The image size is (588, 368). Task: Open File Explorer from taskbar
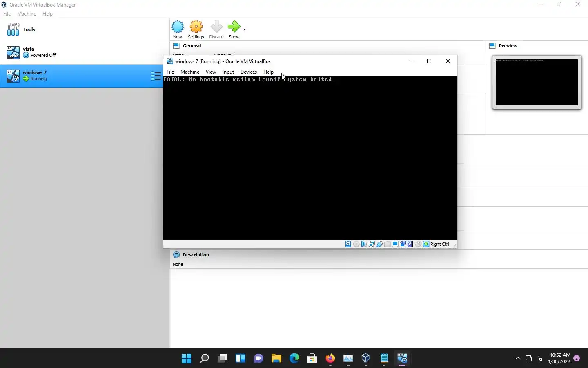point(276,359)
